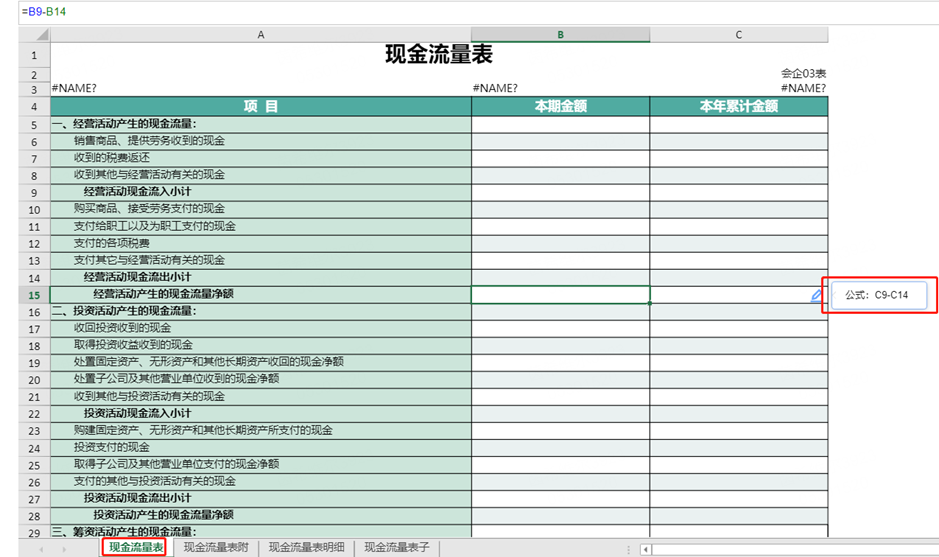
Task: Select row 1 header
Action: (34, 55)
